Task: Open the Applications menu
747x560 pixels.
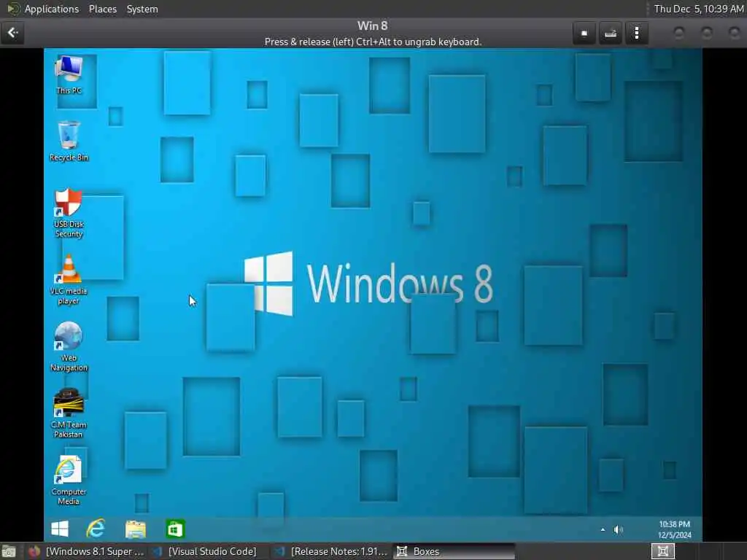Action: pos(52,9)
